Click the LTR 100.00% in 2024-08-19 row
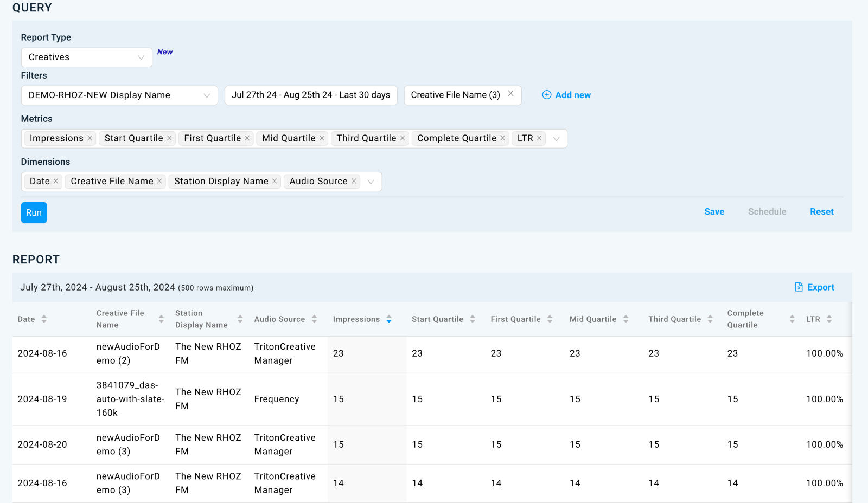Image resolution: width=868 pixels, height=503 pixels. tap(825, 399)
